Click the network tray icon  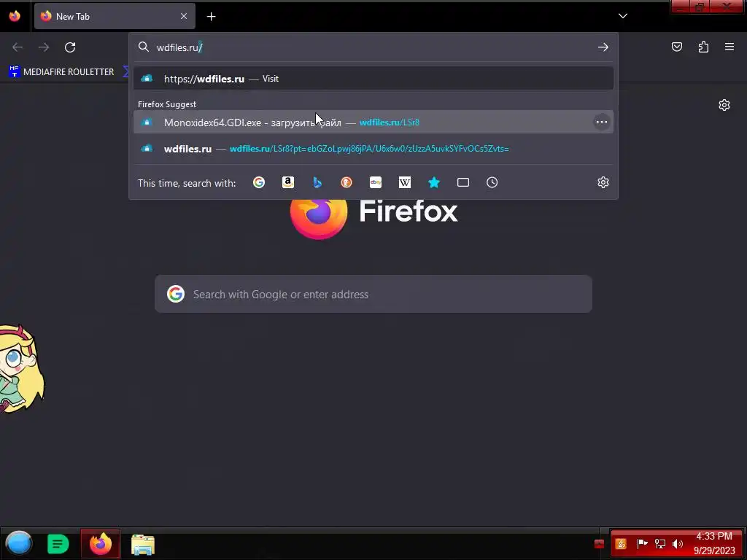(x=660, y=543)
